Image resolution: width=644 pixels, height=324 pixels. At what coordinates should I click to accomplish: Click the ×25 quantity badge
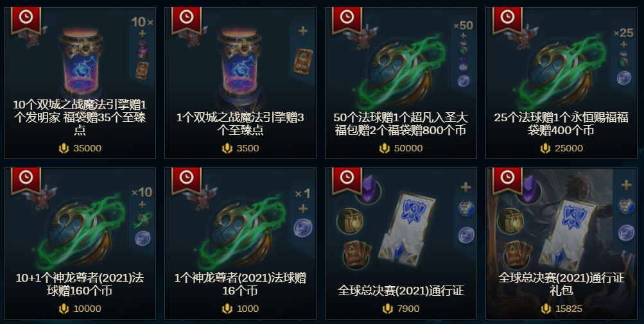(x=623, y=33)
